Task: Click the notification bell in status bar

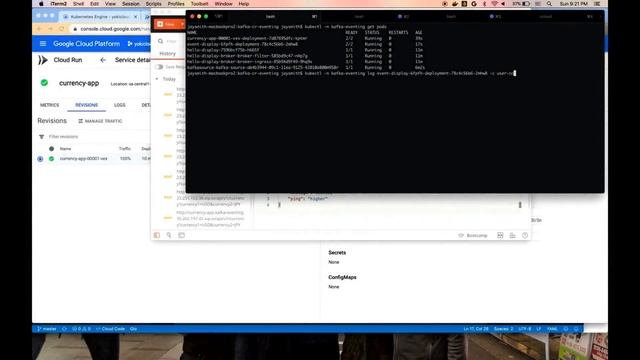Action: coord(576,329)
